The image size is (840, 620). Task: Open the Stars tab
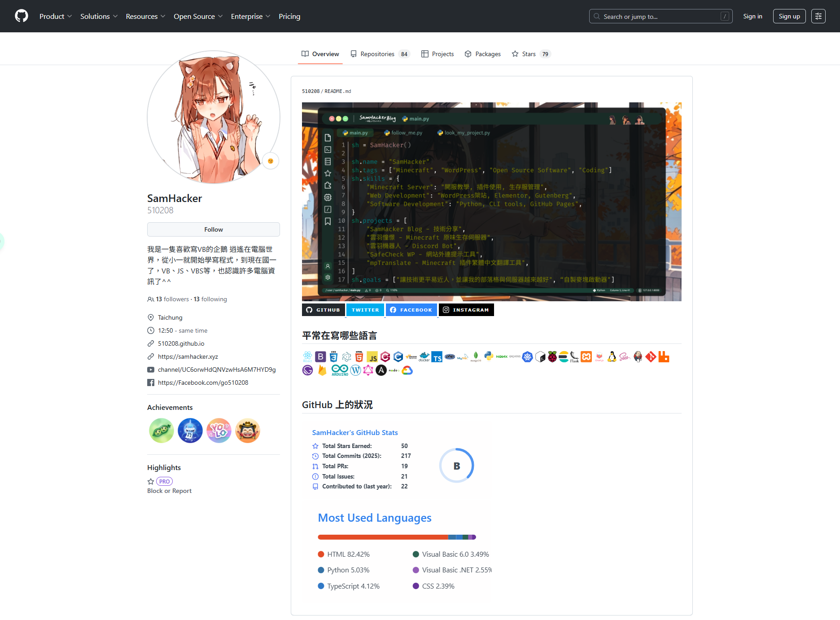pyautogui.click(x=530, y=54)
